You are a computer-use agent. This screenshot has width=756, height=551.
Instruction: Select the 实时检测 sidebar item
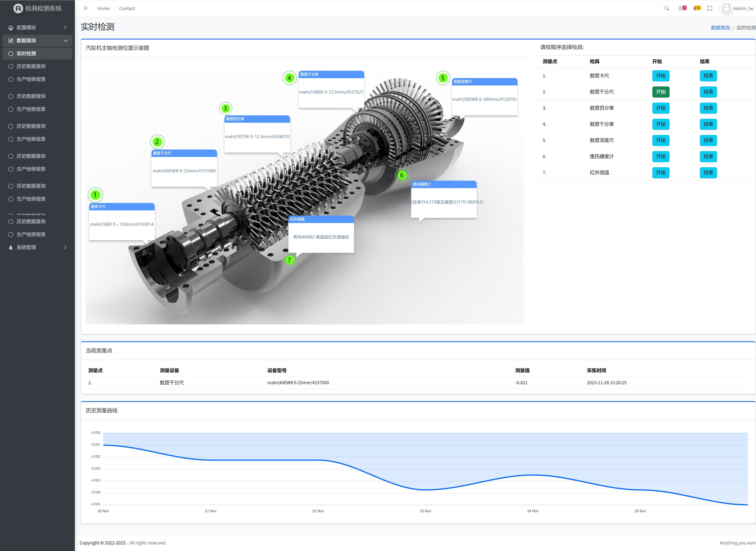26,53
